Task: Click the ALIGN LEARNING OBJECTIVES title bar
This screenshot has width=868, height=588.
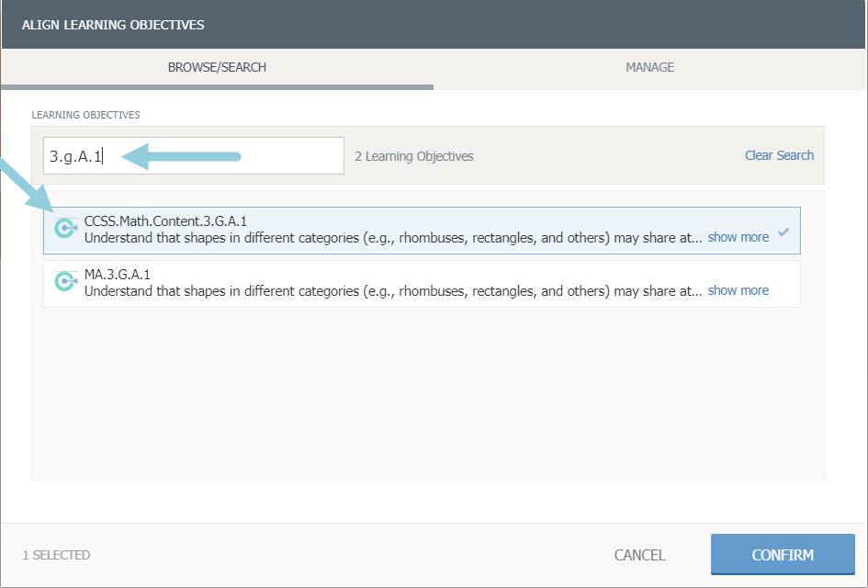Action: tap(113, 25)
